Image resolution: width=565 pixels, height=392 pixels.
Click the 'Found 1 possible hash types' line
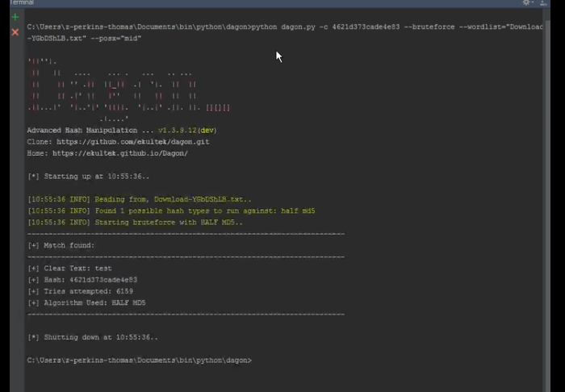[x=171, y=211]
